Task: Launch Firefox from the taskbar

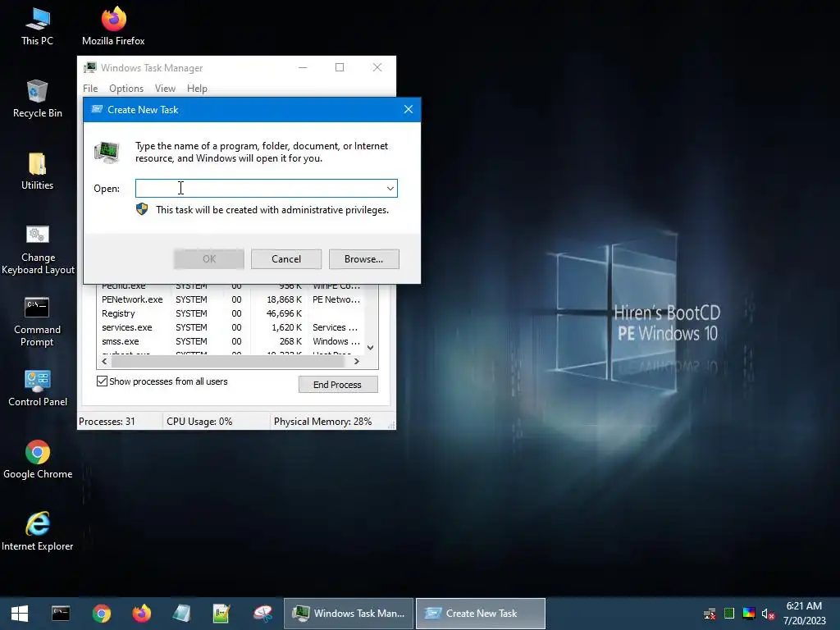Action: tap(141, 614)
